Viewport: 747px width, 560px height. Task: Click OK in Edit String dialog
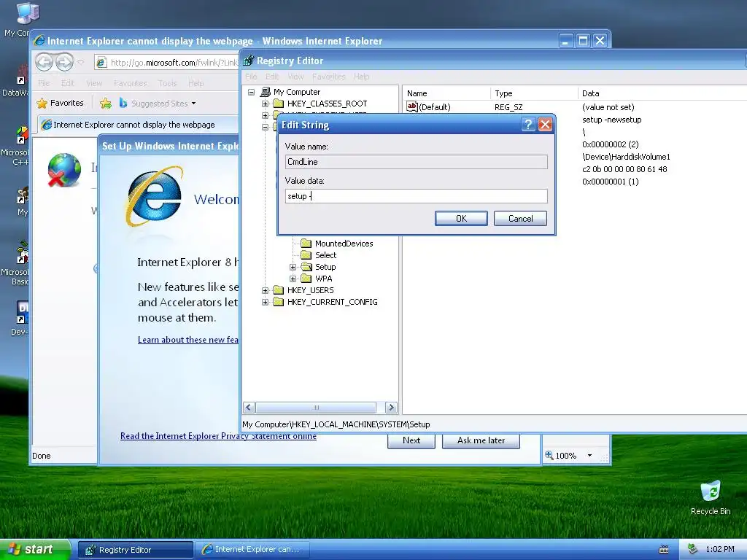coord(461,219)
